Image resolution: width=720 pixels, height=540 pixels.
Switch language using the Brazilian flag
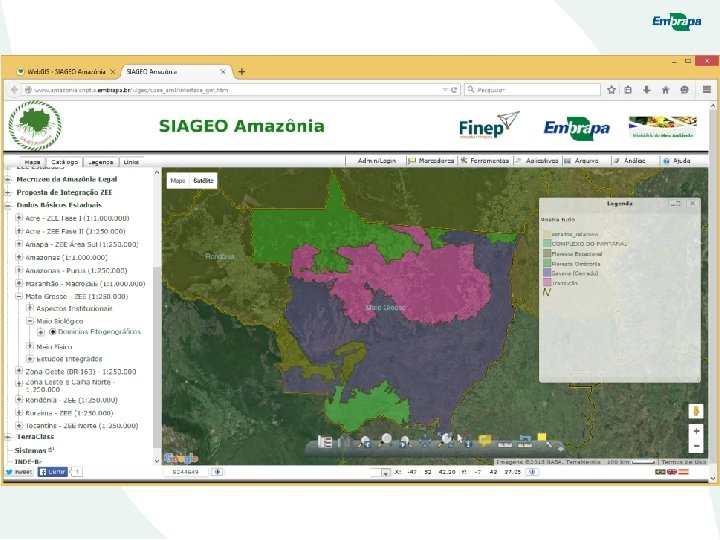pos(660,472)
